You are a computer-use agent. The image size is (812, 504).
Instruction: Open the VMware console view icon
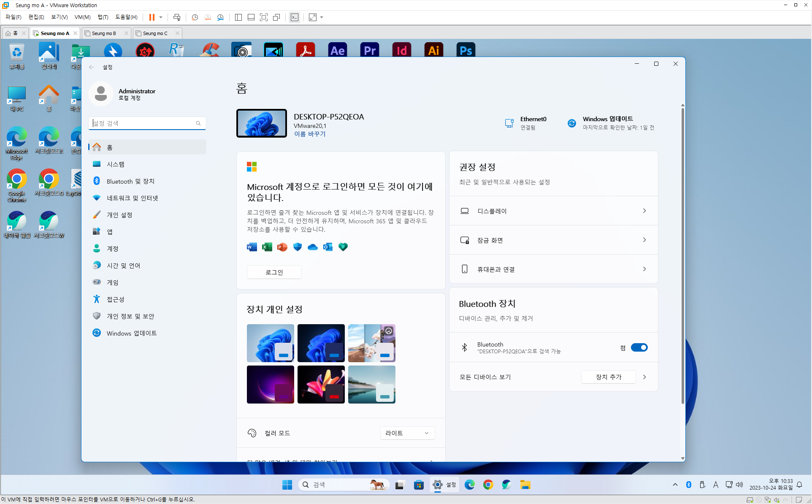(295, 17)
